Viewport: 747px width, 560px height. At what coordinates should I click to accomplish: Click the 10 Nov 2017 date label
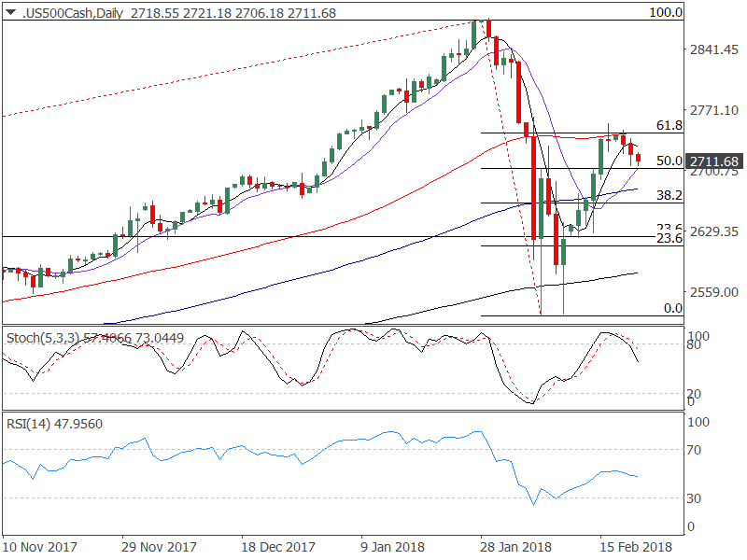point(39,547)
